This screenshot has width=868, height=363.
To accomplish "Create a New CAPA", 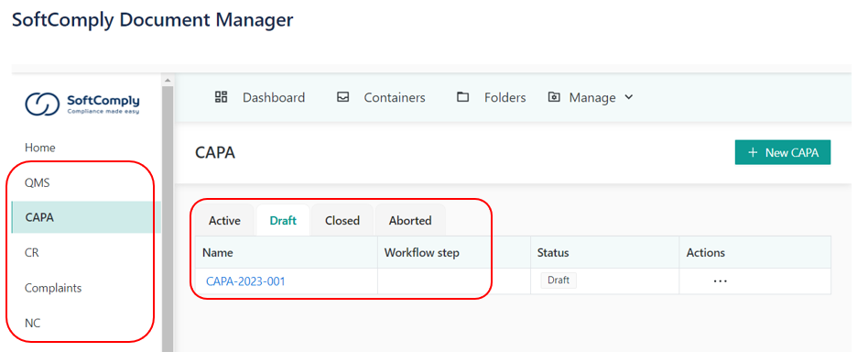I will coord(783,152).
